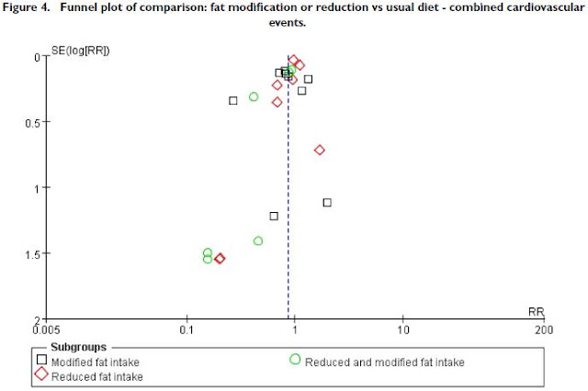
Task: Click the 10 tick label on x-axis
Action: [402, 330]
